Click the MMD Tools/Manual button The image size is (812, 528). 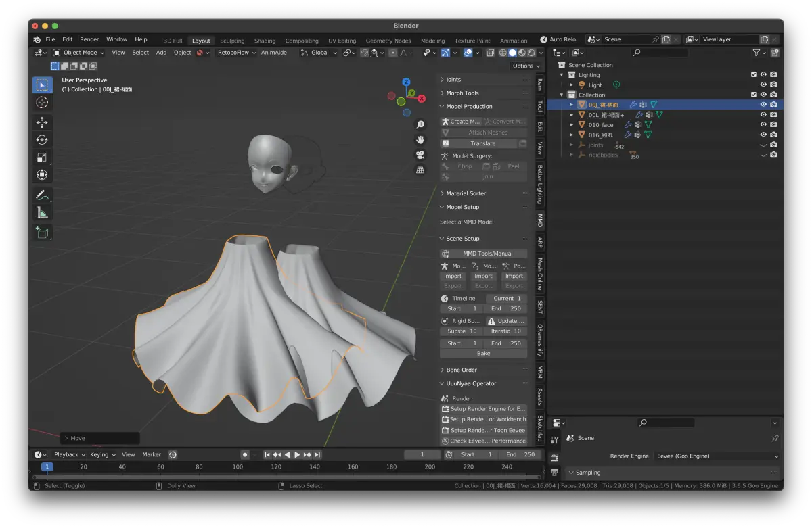pyautogui.click(x=483, y=254)
